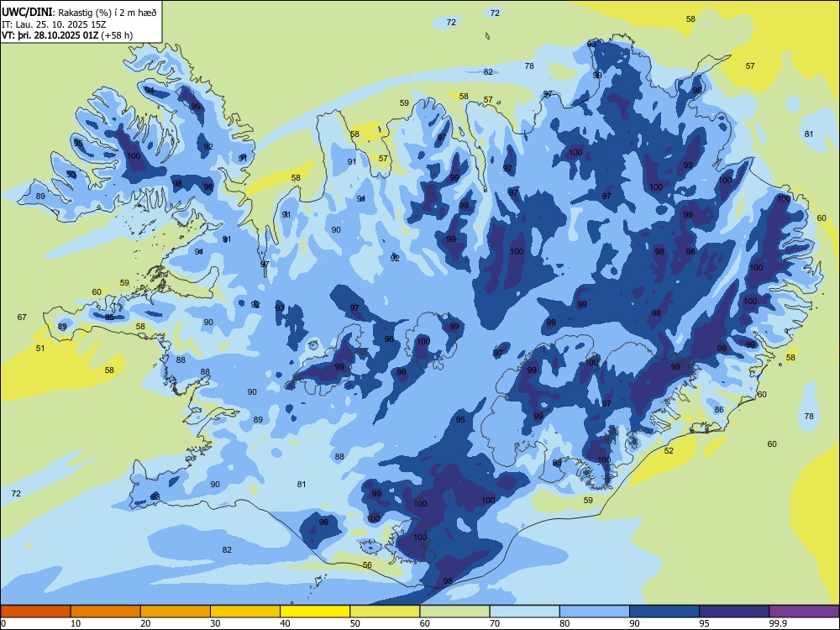840x630 pixels.
Task: Select the humidity value '52' near the southeast coast
Action: (x=669, y=450)
